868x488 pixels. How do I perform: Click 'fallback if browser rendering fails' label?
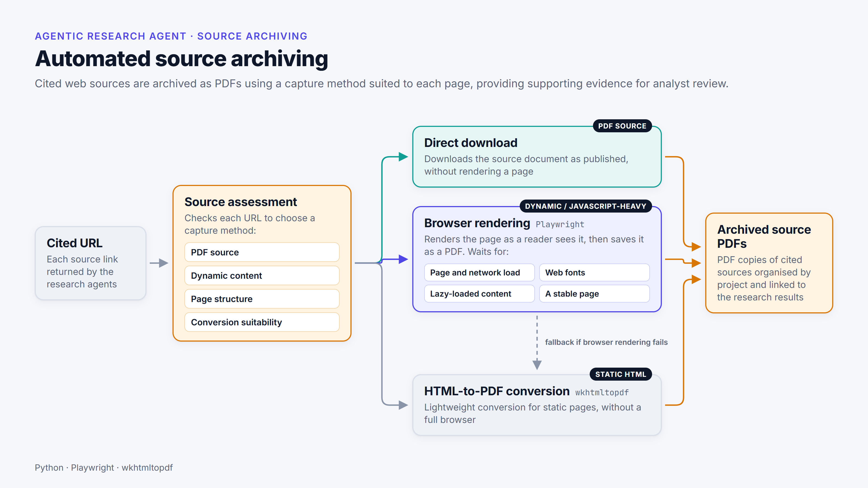[606, 342]
